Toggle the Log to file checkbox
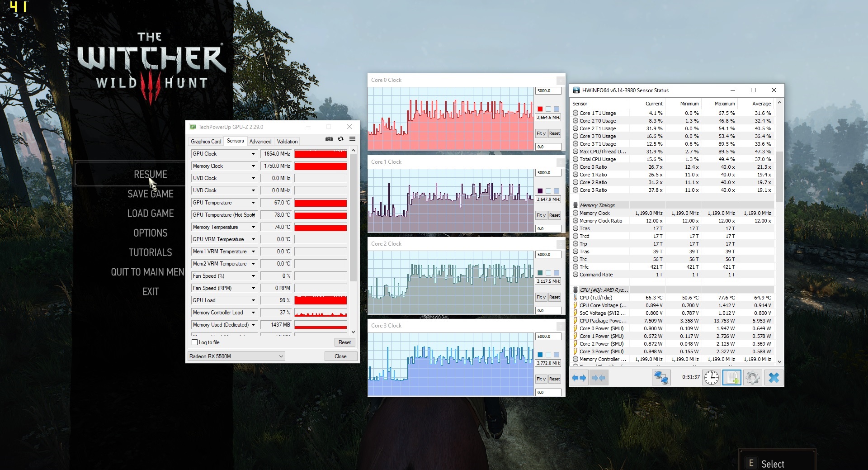The height and width of the screenshot is (470, 868). click(x=195, y=342)
